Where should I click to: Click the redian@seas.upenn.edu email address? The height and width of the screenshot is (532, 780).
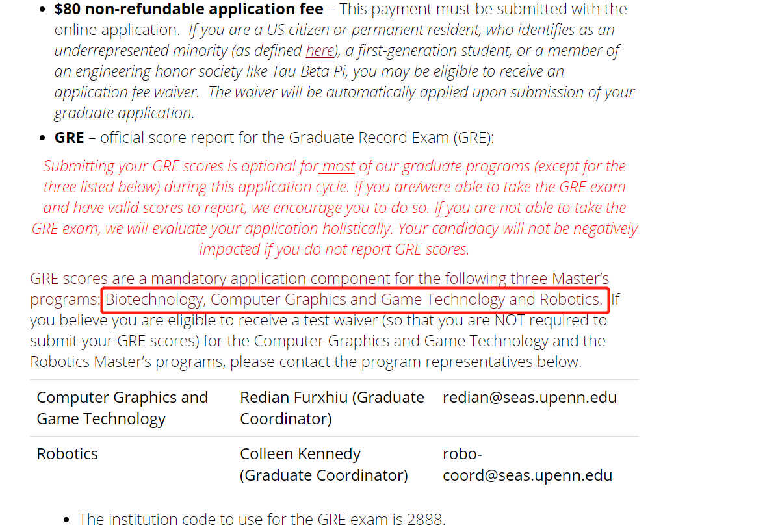(x=530, y=398)
